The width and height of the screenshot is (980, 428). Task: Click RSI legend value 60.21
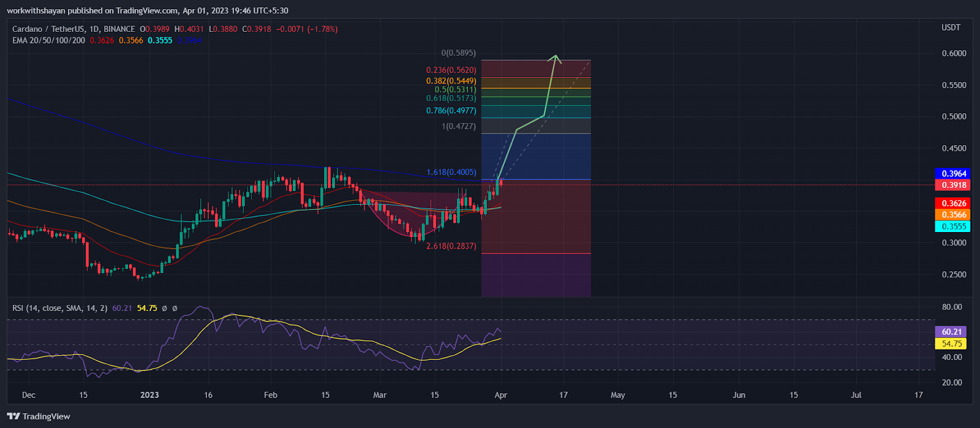122,308
